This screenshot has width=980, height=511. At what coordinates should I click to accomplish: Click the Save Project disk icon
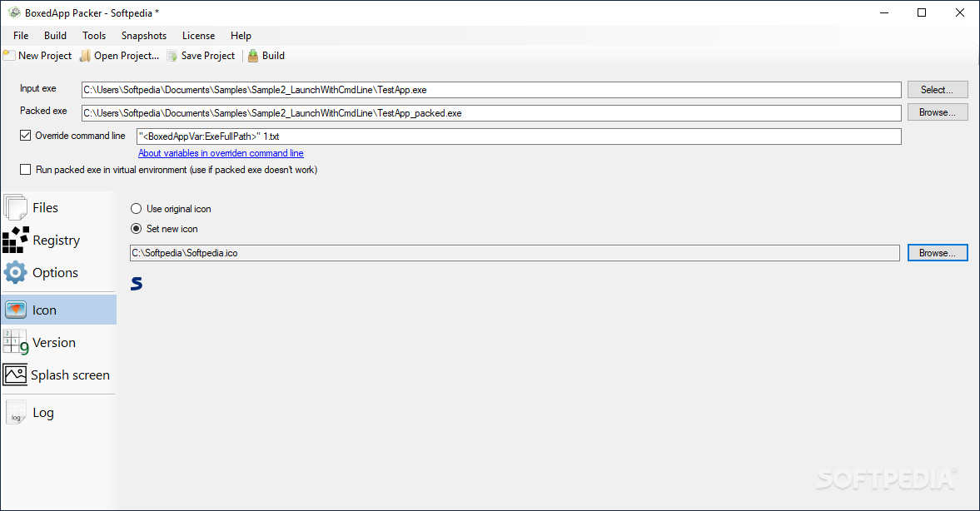click(172, 56)
